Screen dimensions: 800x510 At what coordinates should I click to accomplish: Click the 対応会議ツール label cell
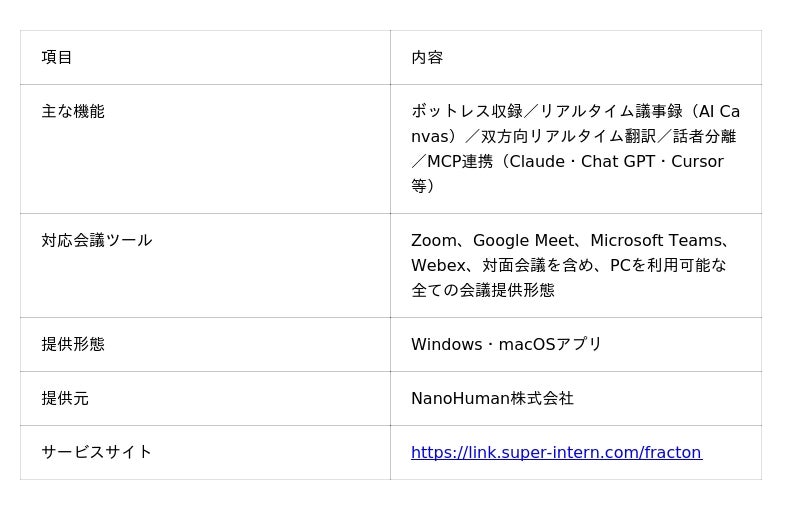click(205, 266)
